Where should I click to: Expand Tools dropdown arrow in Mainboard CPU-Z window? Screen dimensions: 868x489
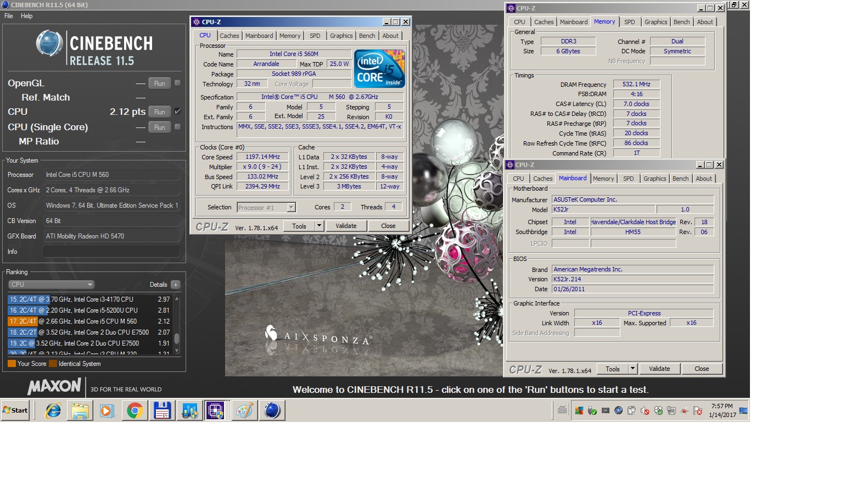coord(632,369)
